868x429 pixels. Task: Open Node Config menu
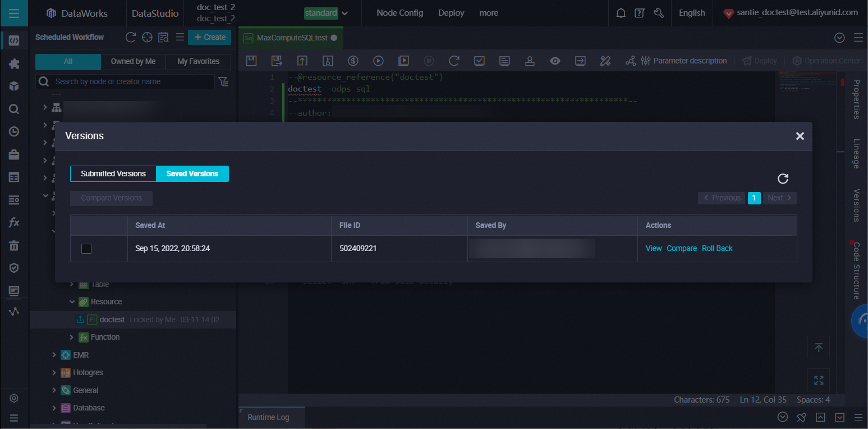pyautogui.click(x=400, y=13)
